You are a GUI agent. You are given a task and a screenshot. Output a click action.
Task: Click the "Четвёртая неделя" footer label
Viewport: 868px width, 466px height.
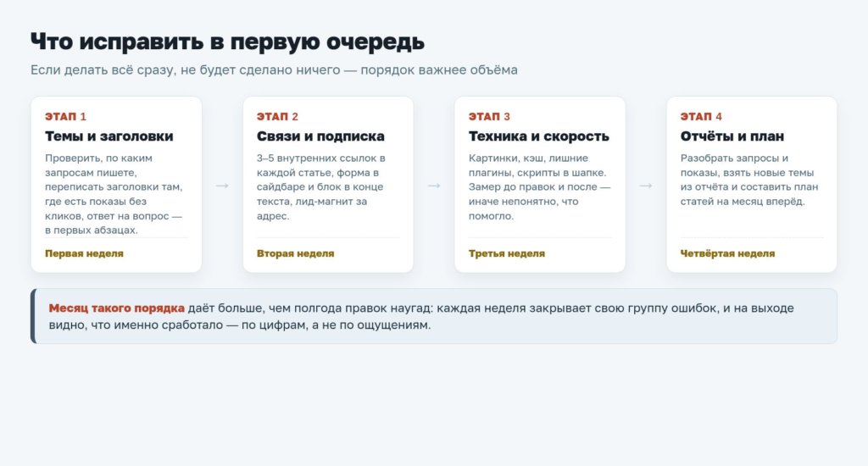[x=727, y=253]
